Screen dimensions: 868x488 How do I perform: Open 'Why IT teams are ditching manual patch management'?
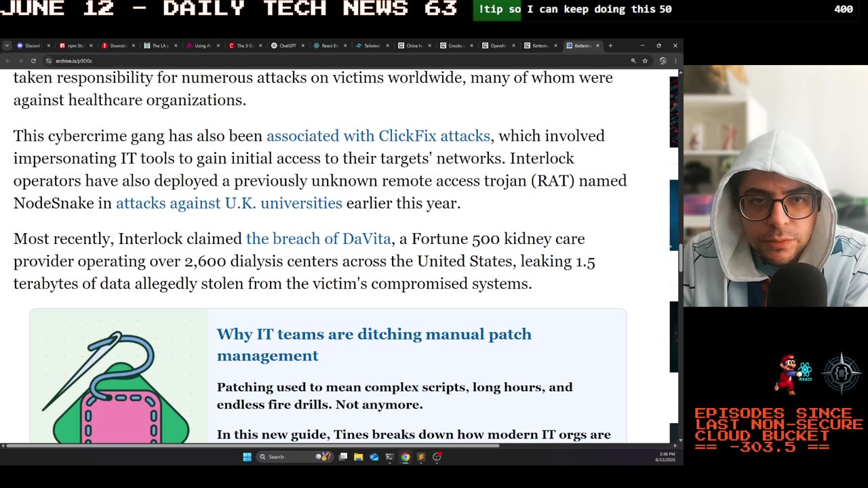pos(374,344)
